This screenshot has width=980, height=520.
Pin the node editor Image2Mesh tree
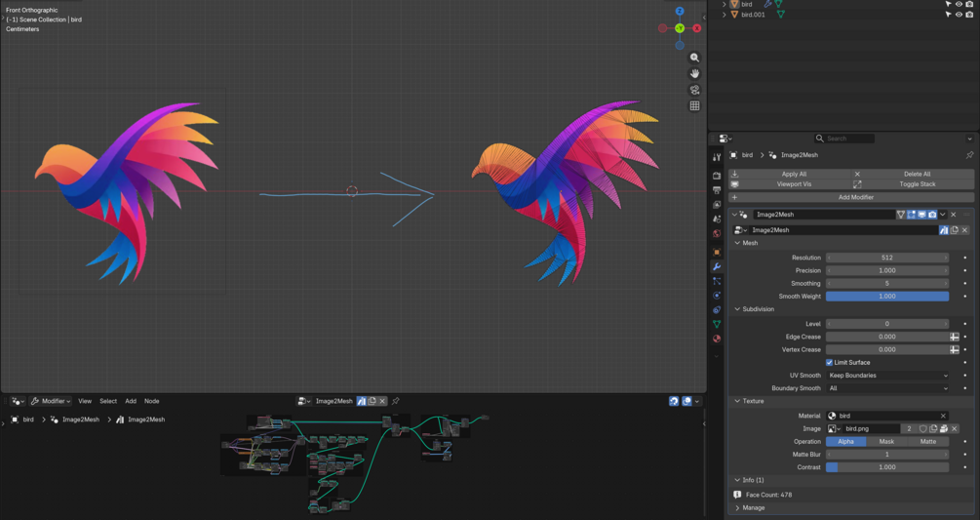(396, 401)
